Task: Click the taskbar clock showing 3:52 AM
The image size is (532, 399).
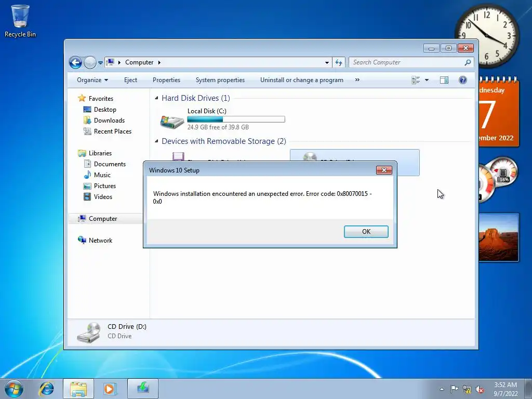Action: click(x=506, y=389)
